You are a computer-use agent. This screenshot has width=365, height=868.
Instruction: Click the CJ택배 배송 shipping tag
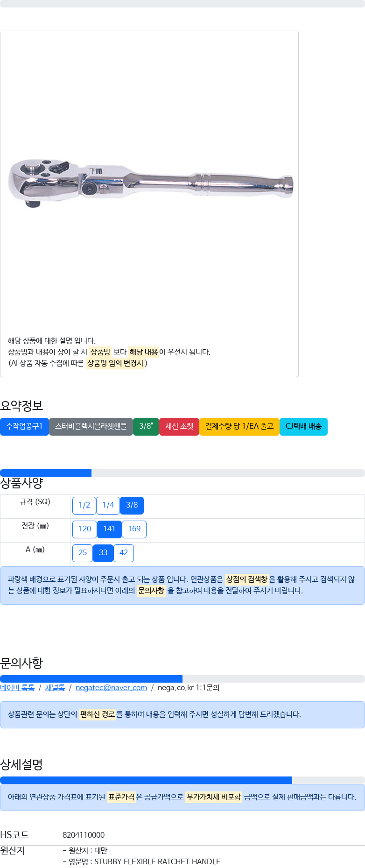pyautogui.click(x=303, y=426)
